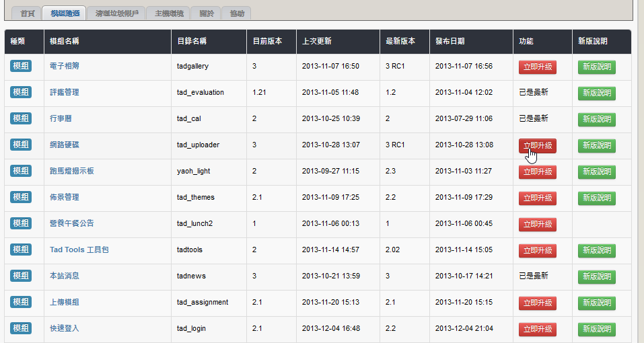Open the 跑馬燈揭示板 module link
644x343 pixels.
click(72, 171)
